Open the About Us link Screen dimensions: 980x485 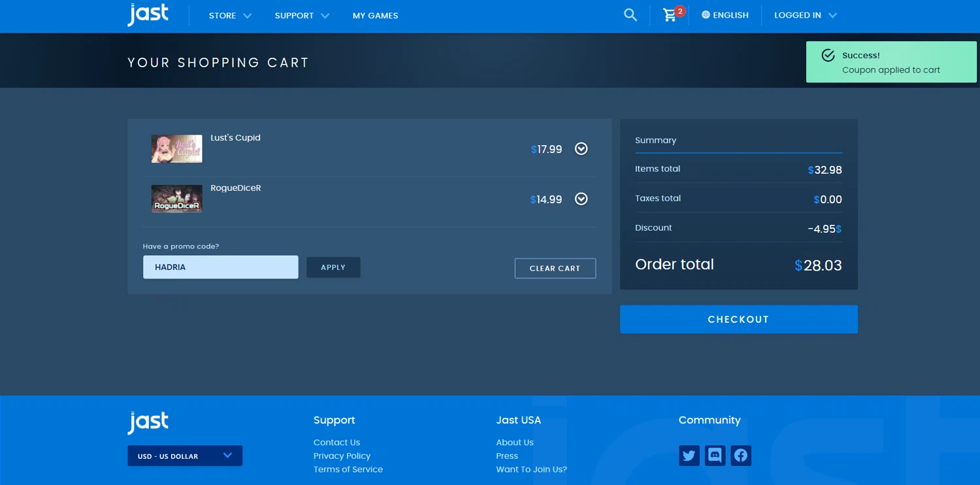point(515,443)
